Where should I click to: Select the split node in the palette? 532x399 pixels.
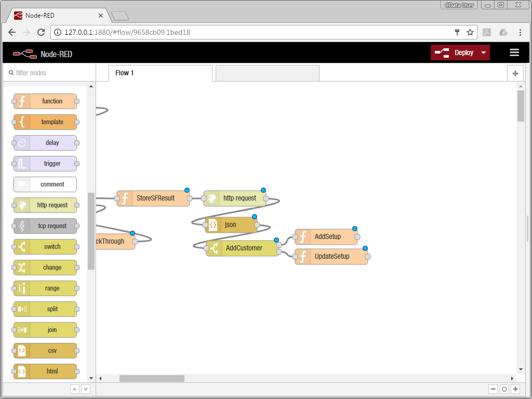point(45,309)
